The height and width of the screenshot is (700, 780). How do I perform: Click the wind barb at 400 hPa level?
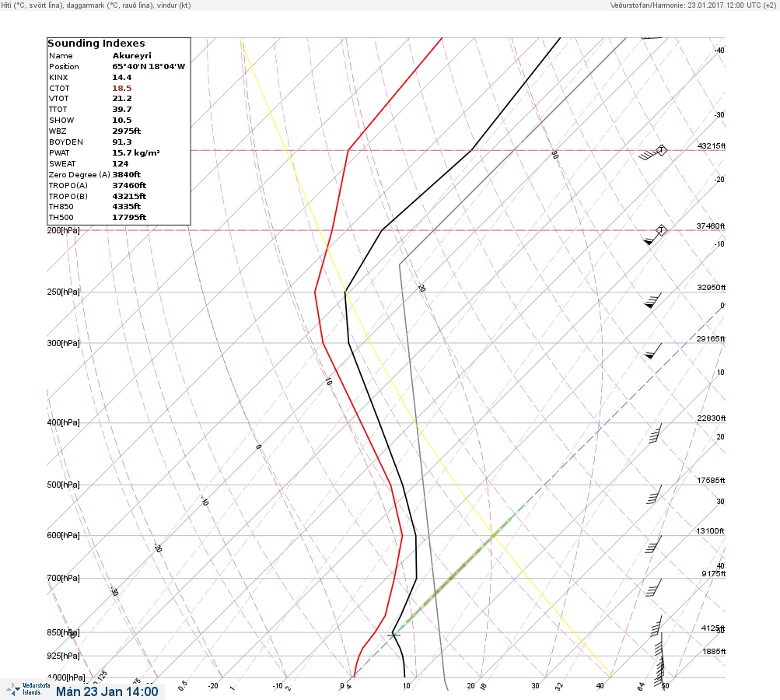point(655,433)
